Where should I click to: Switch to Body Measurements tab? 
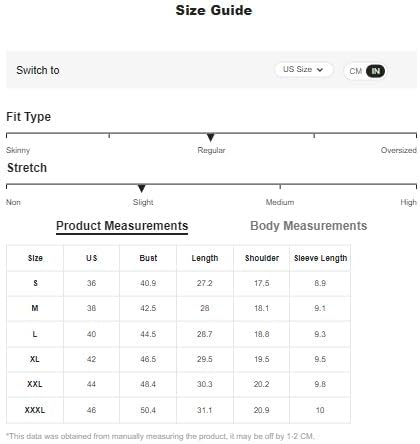tap(308, 226)
